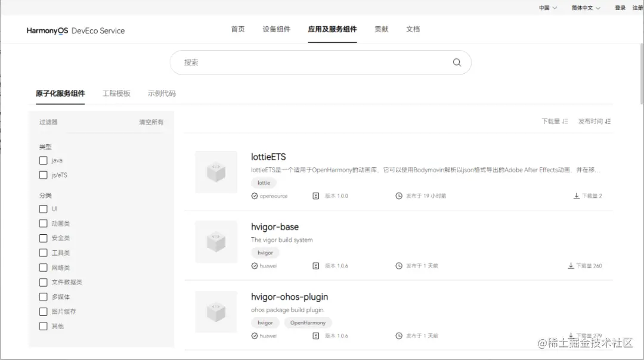The height and width of the screenshot is (360, 644).
Task: Click the 登录 link
Action: [620, 8]
